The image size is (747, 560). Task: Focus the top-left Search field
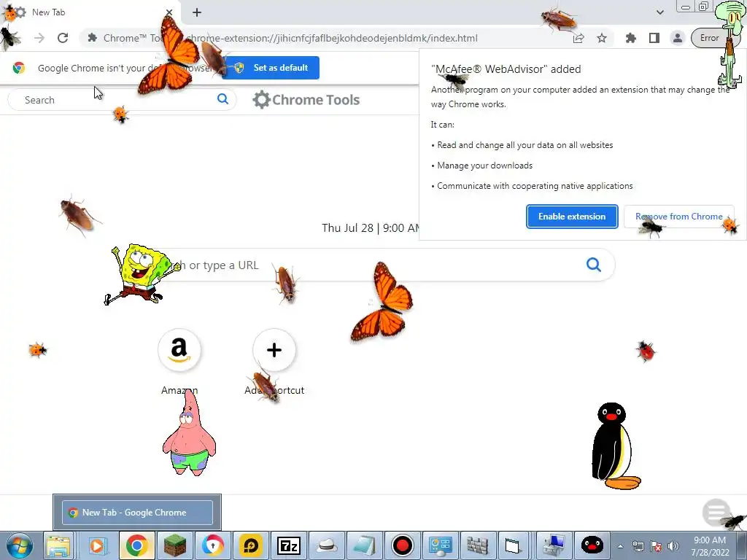pos(122,99)
